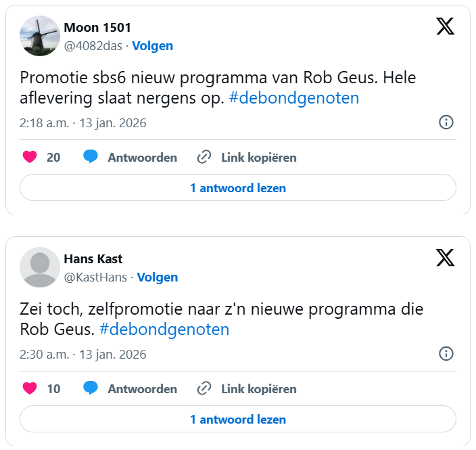Viewport: 476px width, 450px height.
Task: Open Hans Kast's default avatar
Action: click(40, 267)
